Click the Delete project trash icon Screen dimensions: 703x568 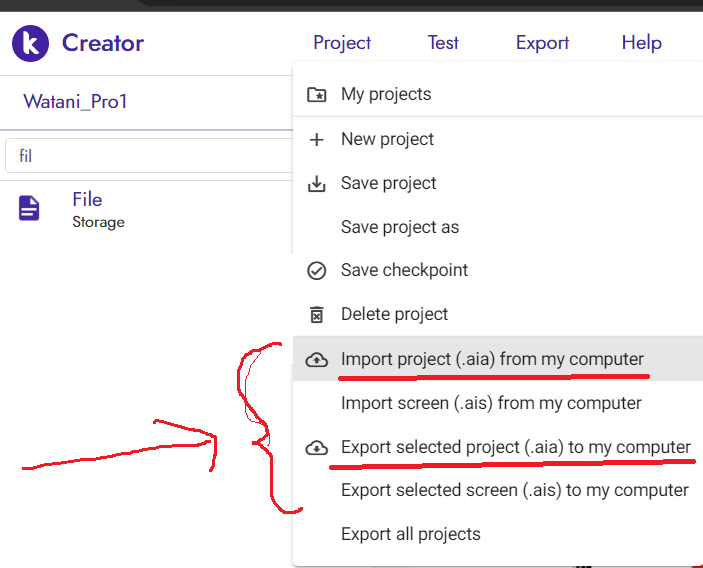[x=316, y=315]
